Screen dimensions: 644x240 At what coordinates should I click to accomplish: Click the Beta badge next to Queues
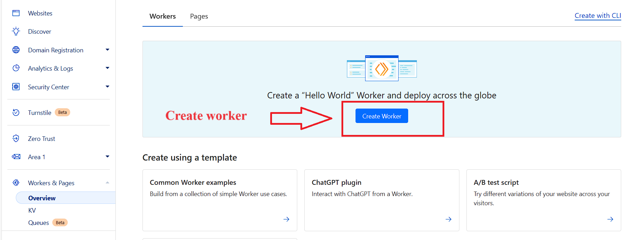coord(60,223)
